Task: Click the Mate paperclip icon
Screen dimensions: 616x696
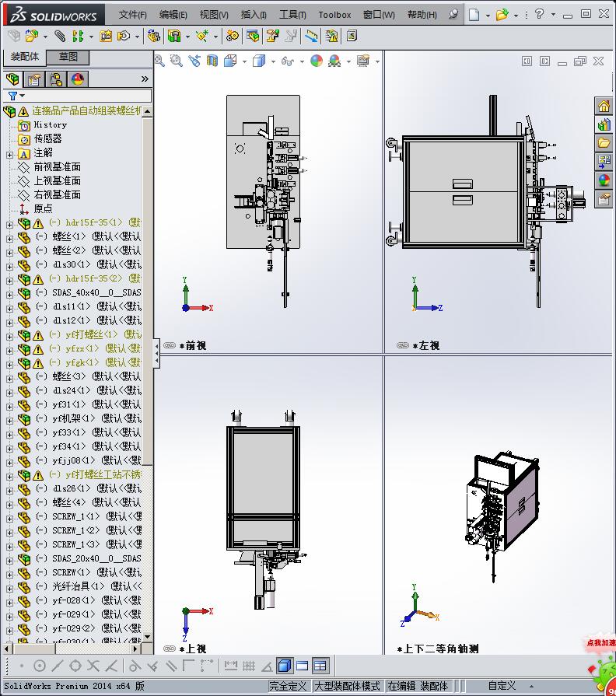Action: pyautogui.click(x=60, y=36)
